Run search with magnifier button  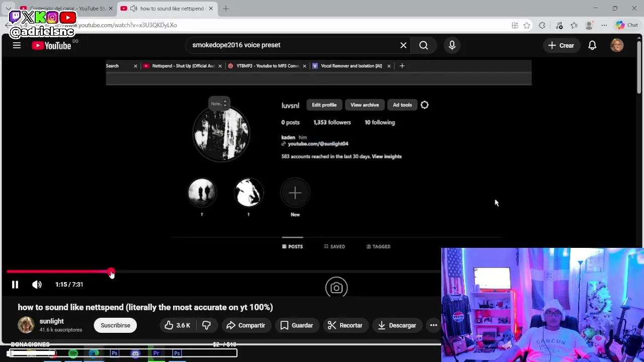[x=424, y=45]
